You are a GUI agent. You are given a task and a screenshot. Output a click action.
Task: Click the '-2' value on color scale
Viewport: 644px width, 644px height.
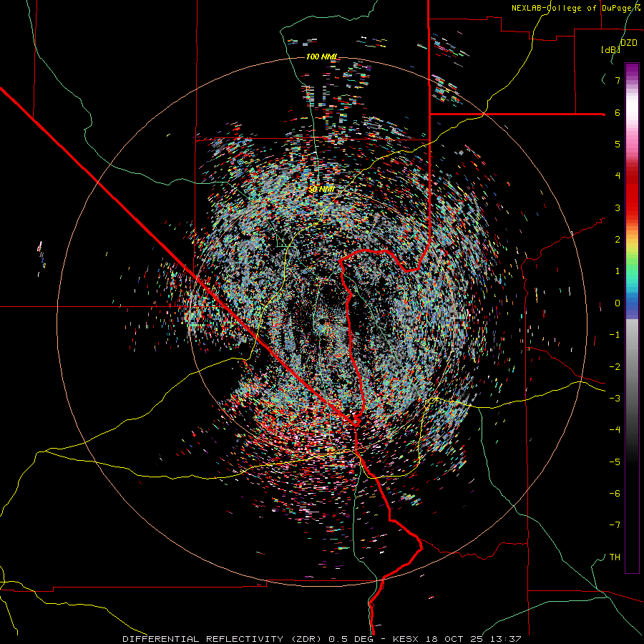pos(615,366)
